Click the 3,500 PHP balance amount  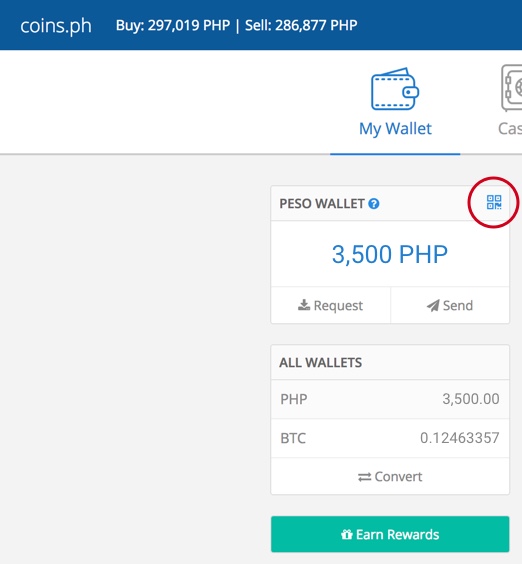tap(390, 254)
